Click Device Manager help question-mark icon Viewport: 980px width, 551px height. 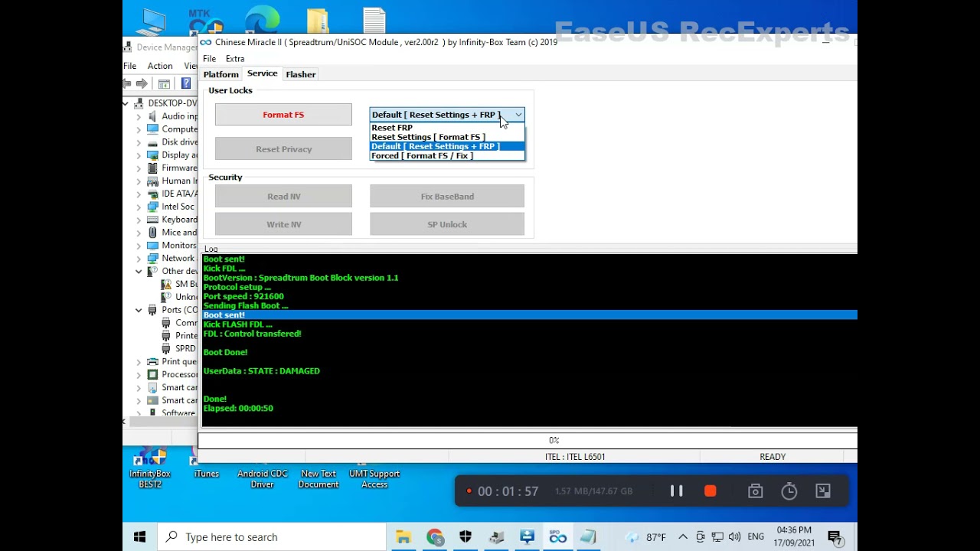pyautogui.click(x=186, y=83)
